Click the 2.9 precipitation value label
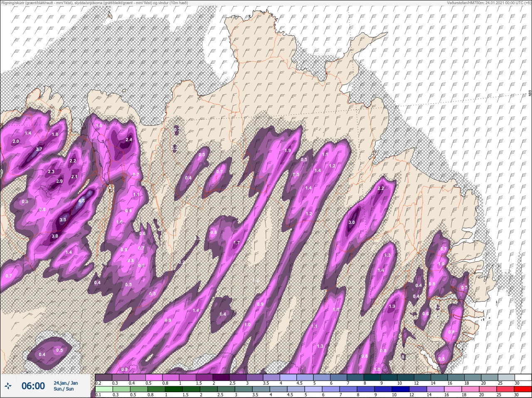 tap(59, 182)
